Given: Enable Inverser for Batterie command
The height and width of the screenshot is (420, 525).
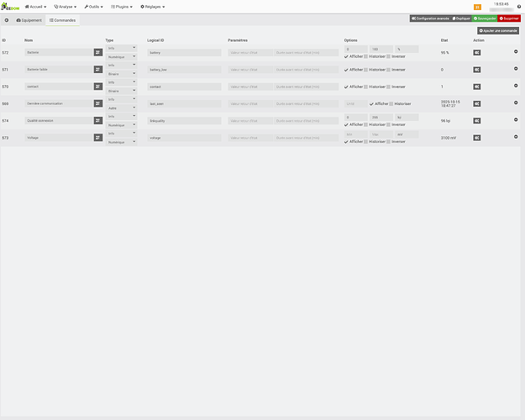Looking at the screenshot, I should [388, 56].
